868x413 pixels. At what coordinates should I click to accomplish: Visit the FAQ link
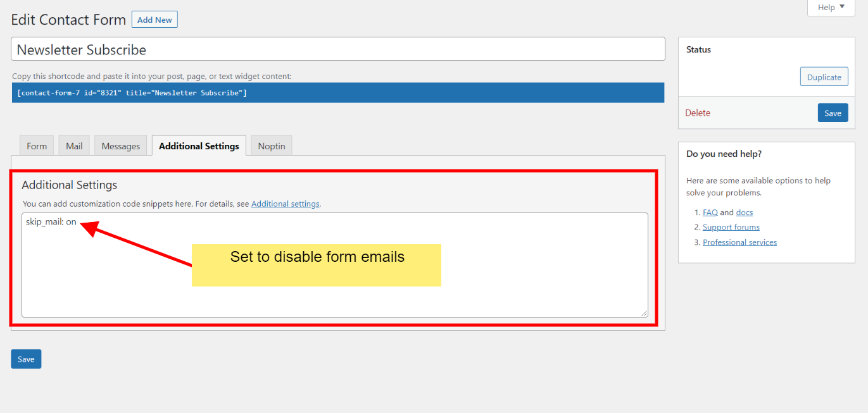click(x=710, y=212)
